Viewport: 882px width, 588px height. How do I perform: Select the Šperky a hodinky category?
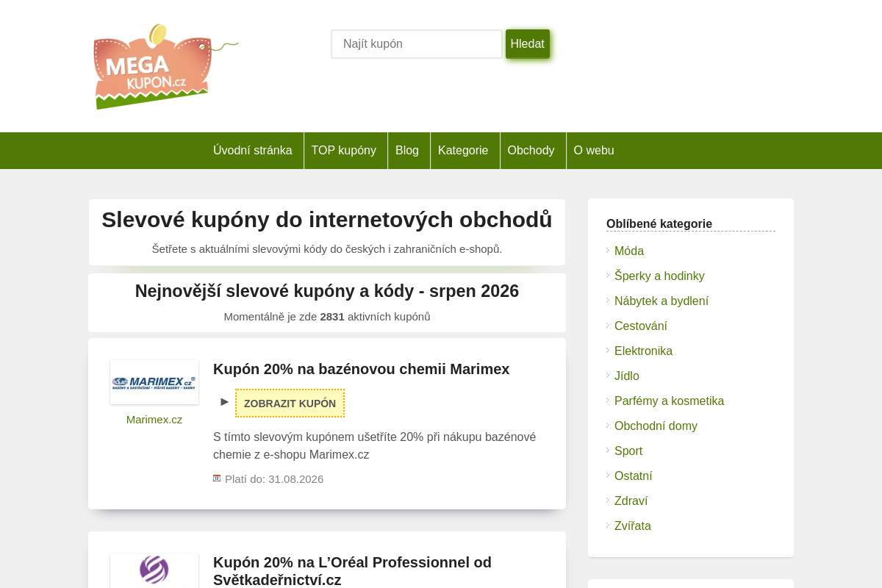659,276
